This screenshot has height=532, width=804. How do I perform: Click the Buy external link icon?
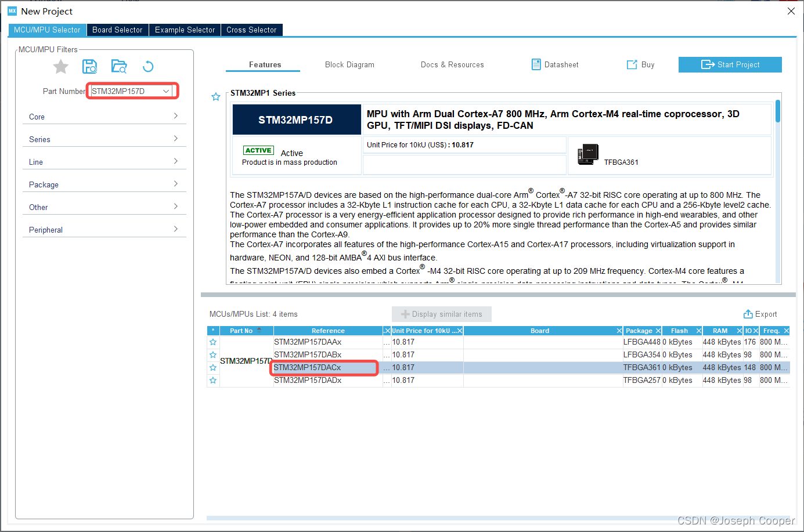632,64
